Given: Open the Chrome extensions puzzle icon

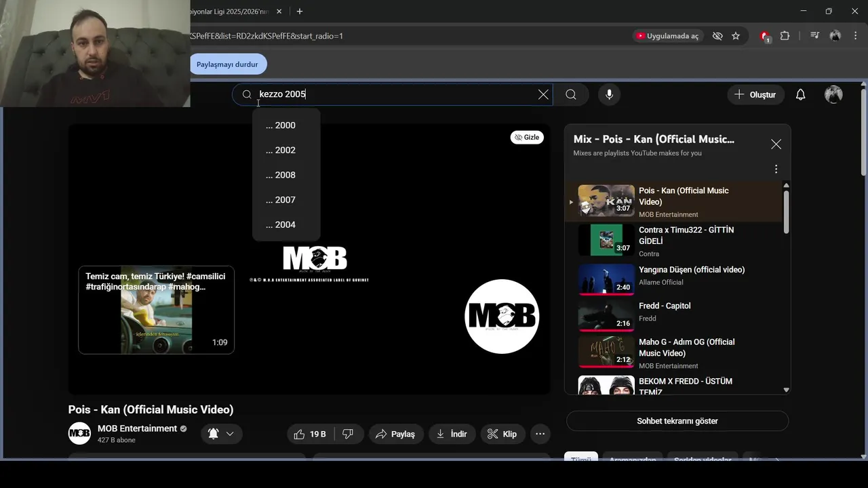Looking at the screenshot, I should coord(785,36).
